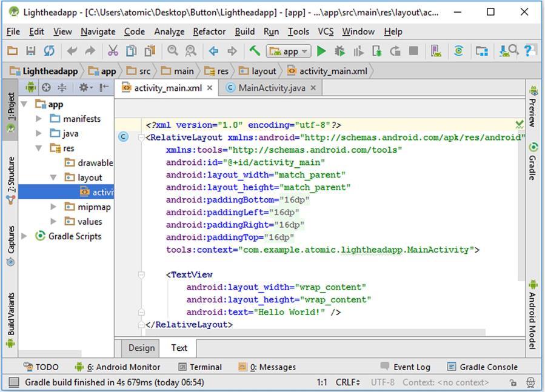Screen dimensions: 545x392
Task: Start debugging with the bug icon
Action: click(x=339, y=51)
